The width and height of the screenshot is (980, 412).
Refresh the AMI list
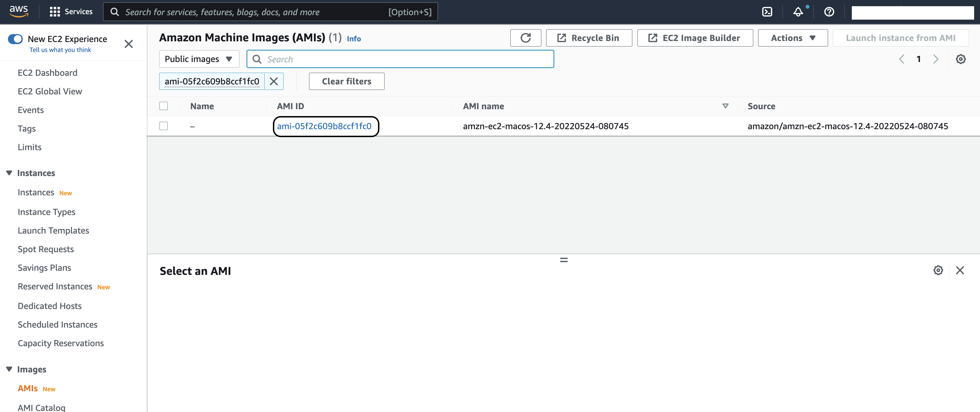(x=525, y=38)
